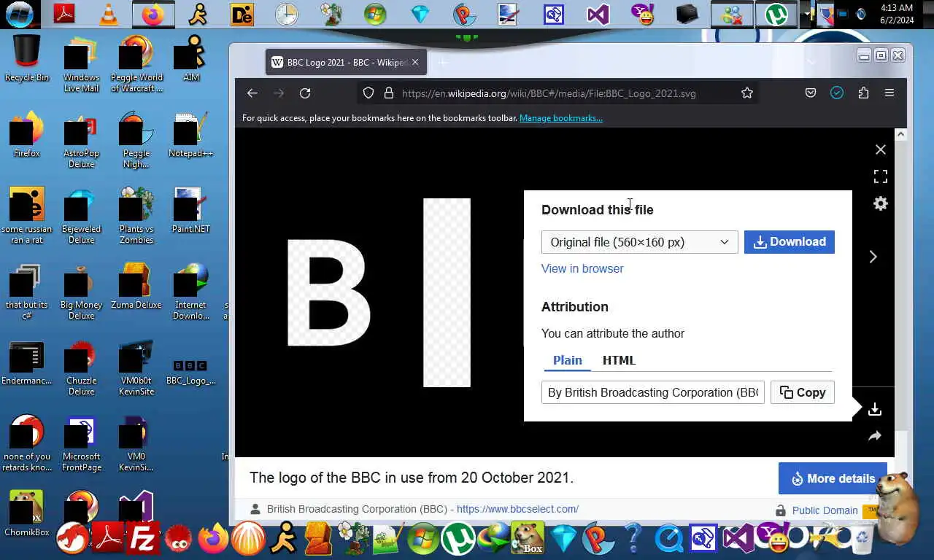
Task: Open Windows Live Messenger in taskbar
Action: click(x=732, y=14)
